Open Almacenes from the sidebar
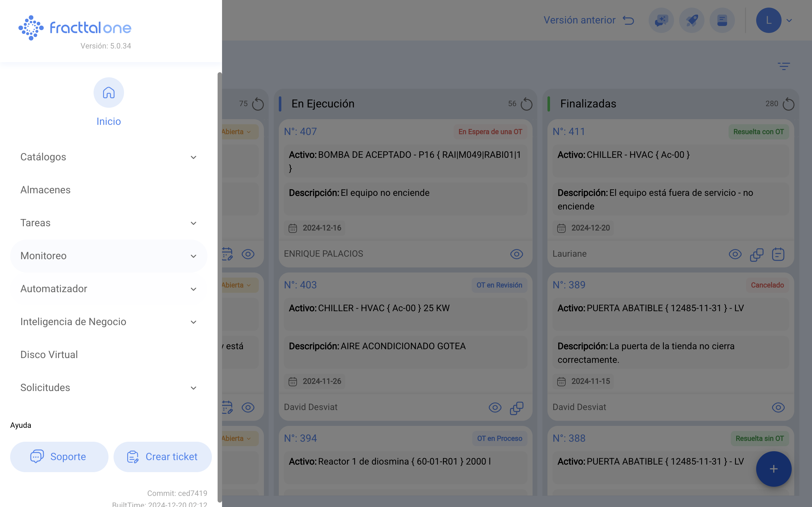 click(x=46, y=190)
